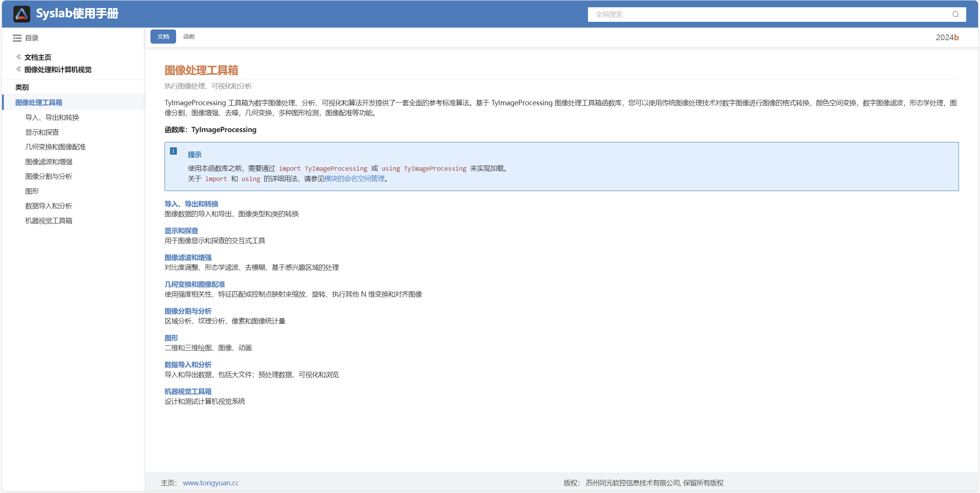Open the 几何变换和图像配准 content heading link
980x493 pixels.
point(195,284)
